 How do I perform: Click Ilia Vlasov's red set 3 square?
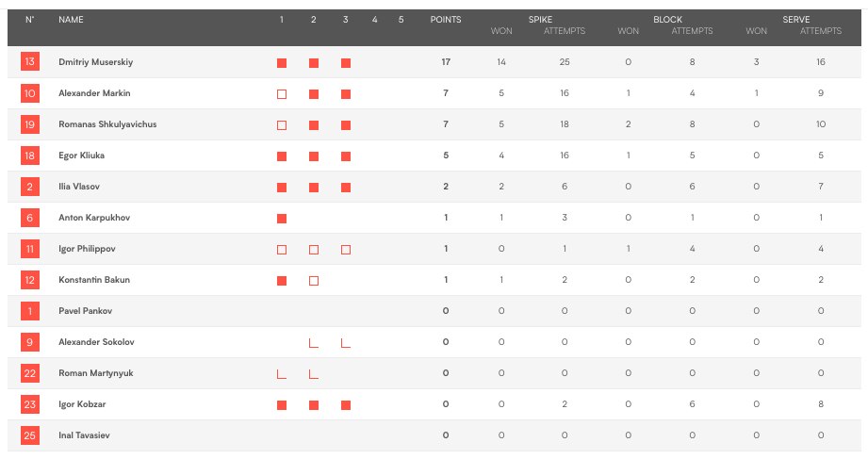click(346, 188)
